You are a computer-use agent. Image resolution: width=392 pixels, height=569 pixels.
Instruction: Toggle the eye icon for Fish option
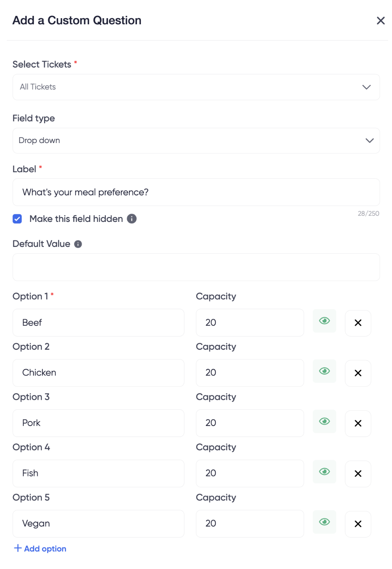[324, 472]
